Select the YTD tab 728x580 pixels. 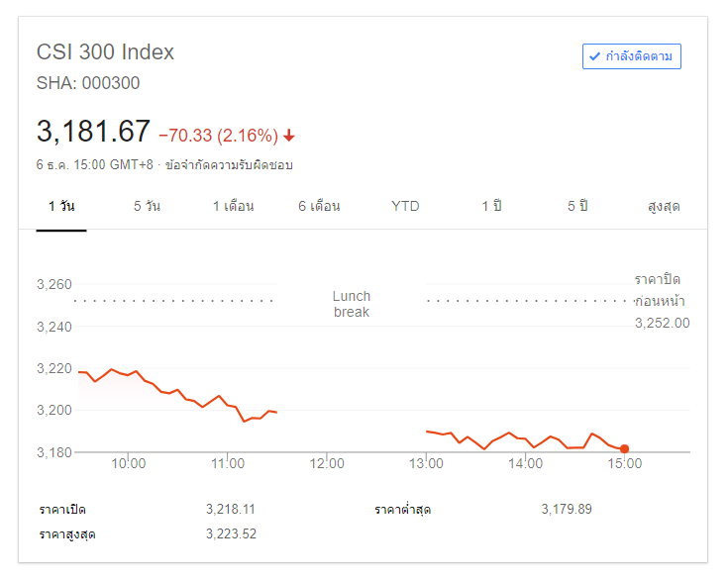pos(405,207)
